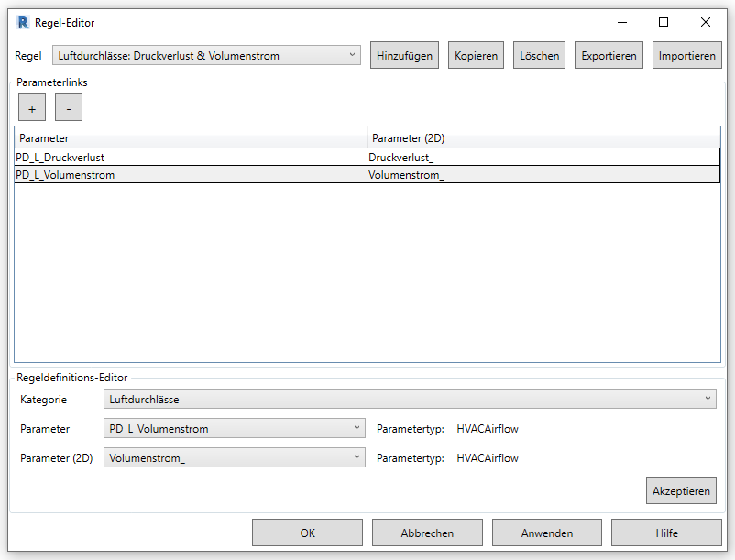Expand the Kategorie Luftdurchlässe dropdown

(x=410, y=400)
